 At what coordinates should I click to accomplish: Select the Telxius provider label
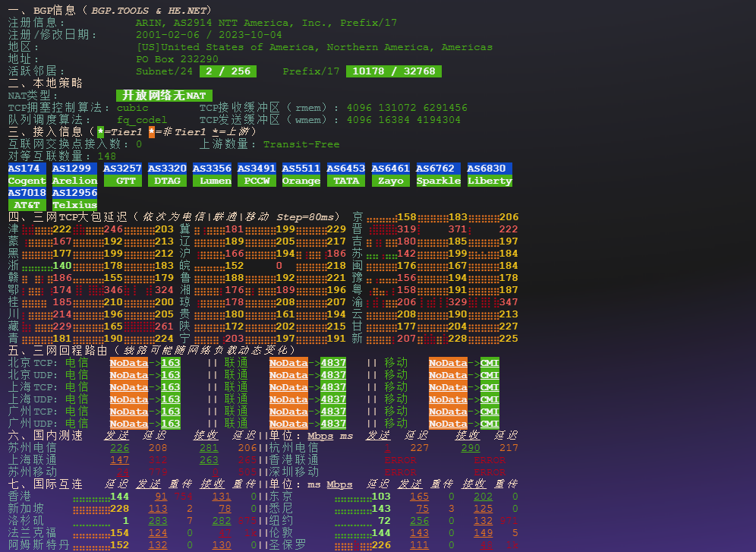click(x=74, y=205)
